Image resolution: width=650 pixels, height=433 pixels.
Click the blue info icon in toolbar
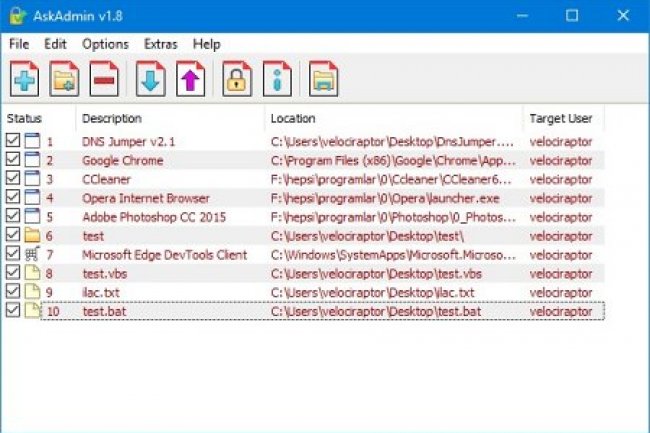pyautogui.click(x=277, y=79)
